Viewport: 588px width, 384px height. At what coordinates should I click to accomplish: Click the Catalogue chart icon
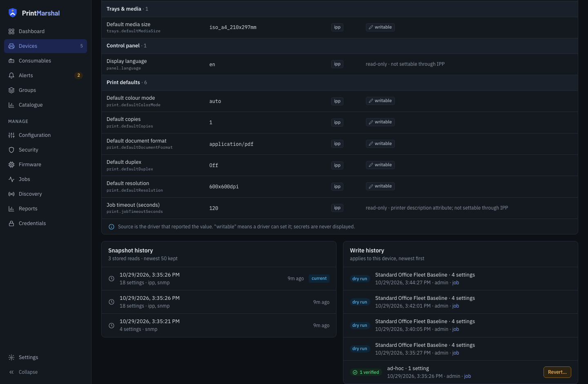point(11,105)
